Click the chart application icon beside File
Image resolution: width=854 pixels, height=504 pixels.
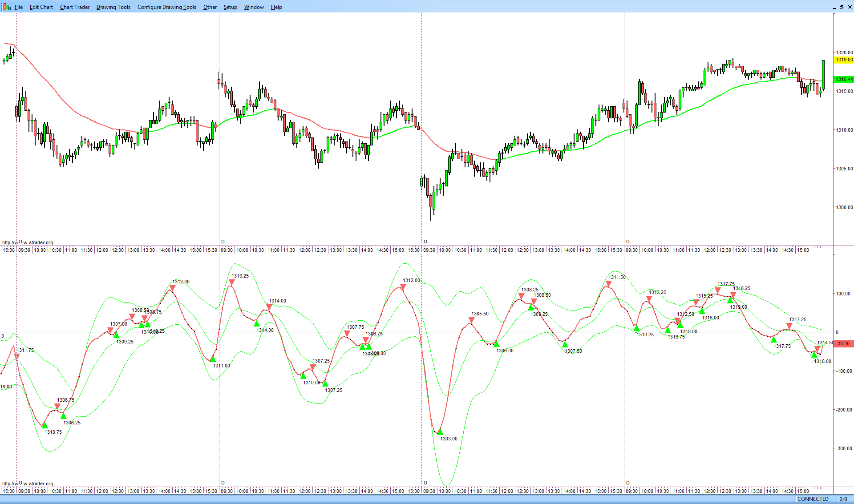pyautogui.click(x=7, y=7)
